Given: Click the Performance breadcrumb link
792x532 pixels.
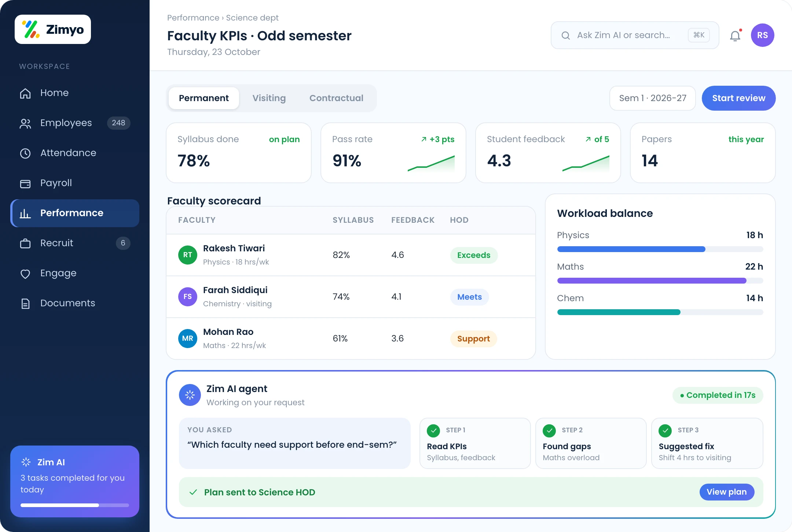Looking at the screenshot, I should click(x=193, y=18).
